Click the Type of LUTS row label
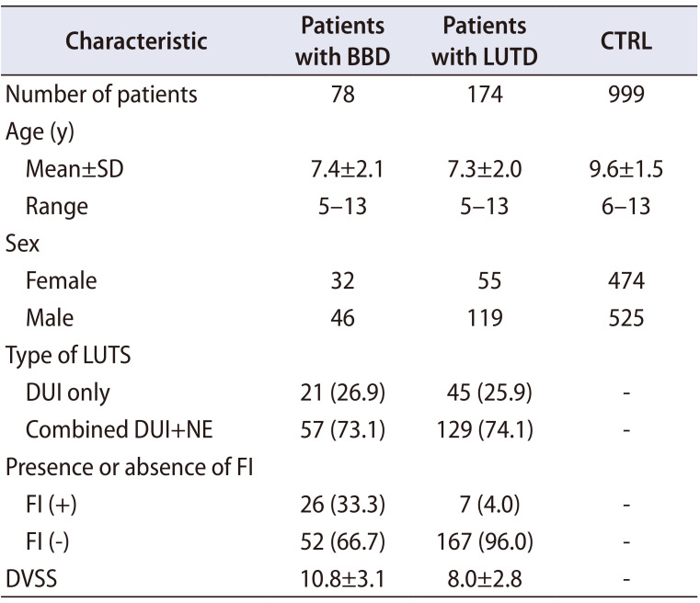The image size is (700, 603). click(x=69, y=356)
